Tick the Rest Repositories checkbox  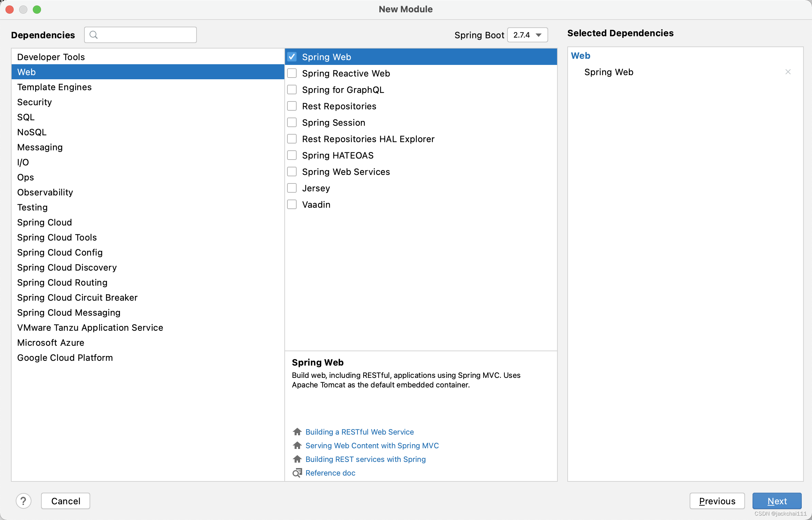tap(292, 106)
